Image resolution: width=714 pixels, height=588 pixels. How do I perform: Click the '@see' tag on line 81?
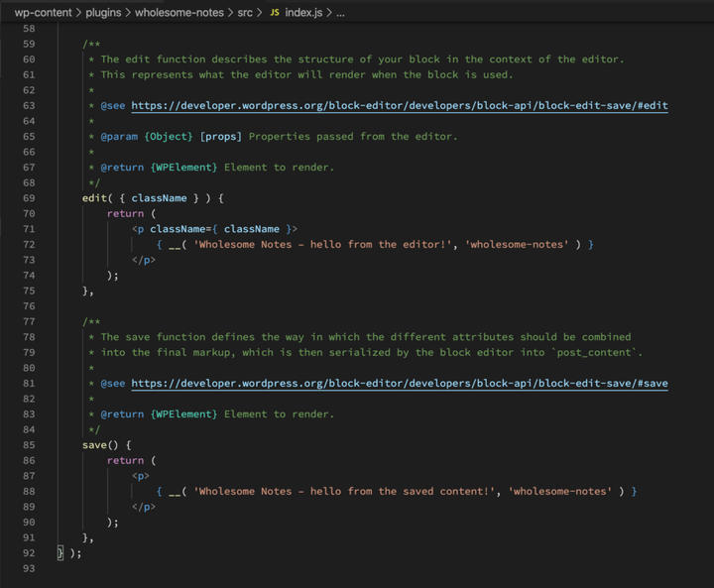click(113, 384)
